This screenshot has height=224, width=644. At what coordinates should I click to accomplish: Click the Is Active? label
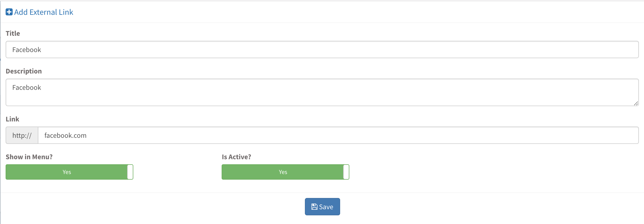[236, 157]
